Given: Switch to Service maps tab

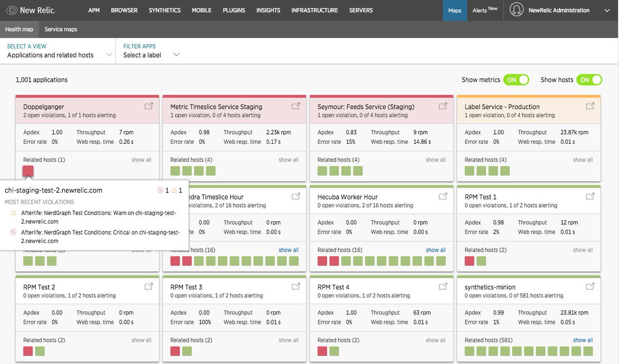Looking at the screenshot, I should (x=61, y=29).
